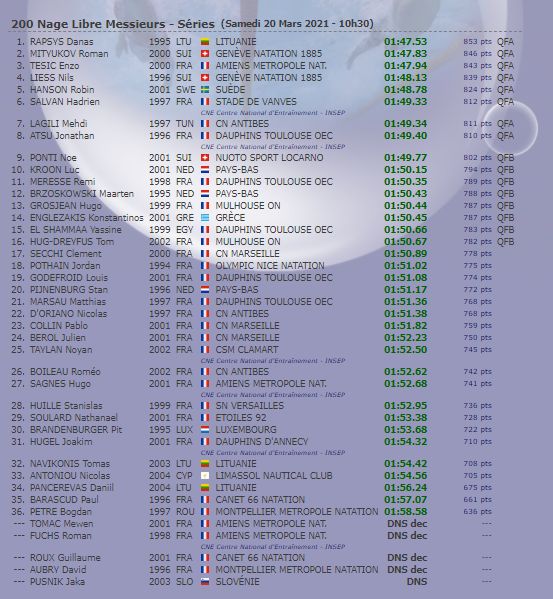Viewport: 553px width, 599px height.
Task: Click the flag in LAGILI Mehdi row
Action: click(x=205, y=124)
